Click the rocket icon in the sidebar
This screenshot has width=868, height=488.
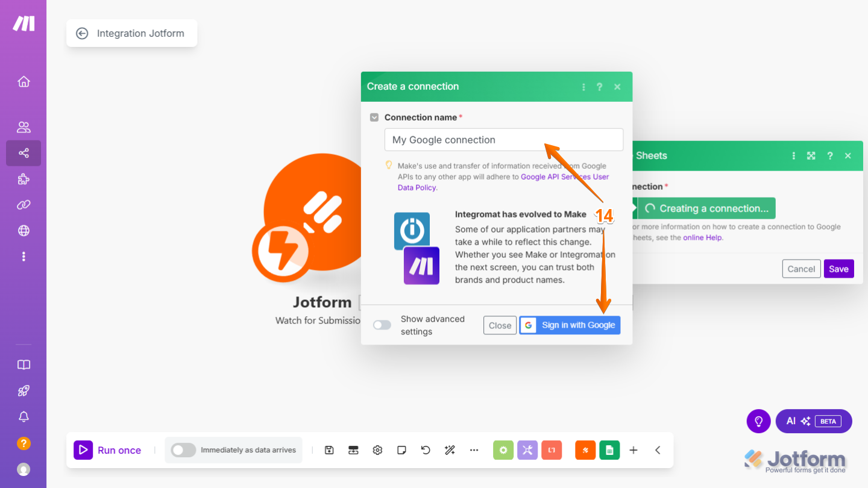click(24, 390)
